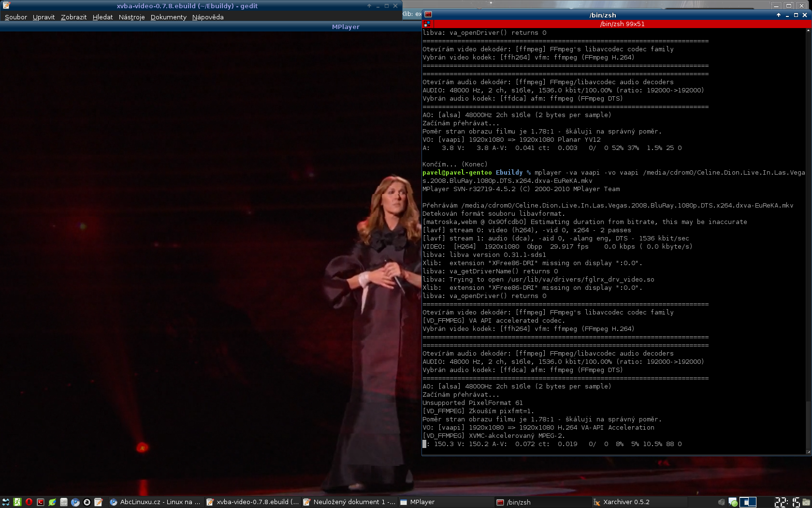Minimize the background window at top right
This screenshot has height=508, width=812.
tap(776, 5)
